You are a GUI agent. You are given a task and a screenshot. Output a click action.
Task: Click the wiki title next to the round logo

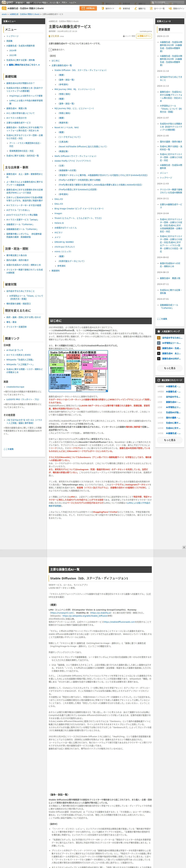pyautogui.click(x=26, y=8)
